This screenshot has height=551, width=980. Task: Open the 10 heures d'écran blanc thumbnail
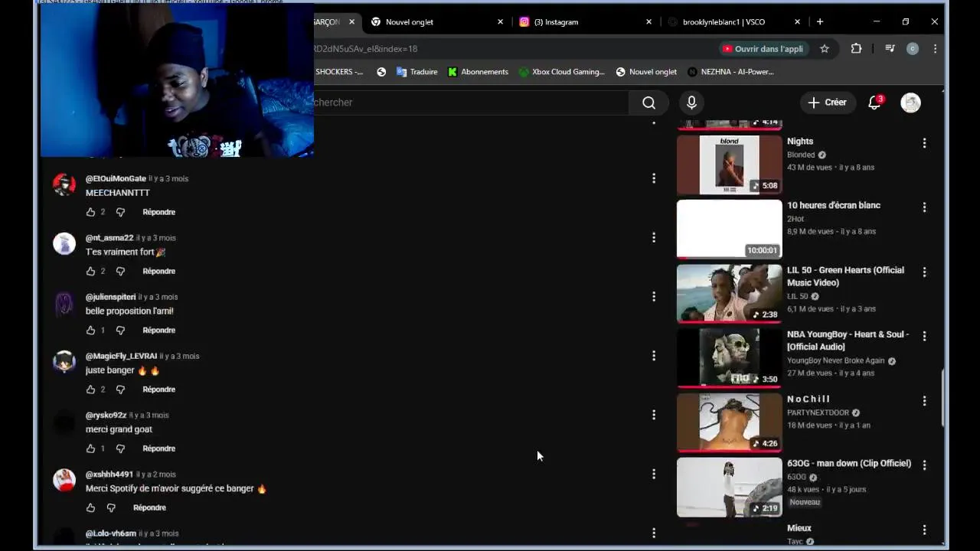pos(730,229)
